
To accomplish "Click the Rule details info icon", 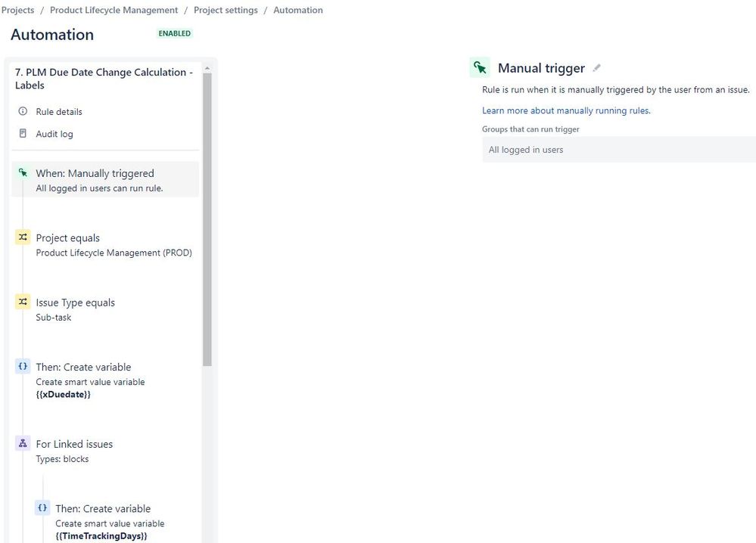I will pyautogui.click(x=23, y=111).
